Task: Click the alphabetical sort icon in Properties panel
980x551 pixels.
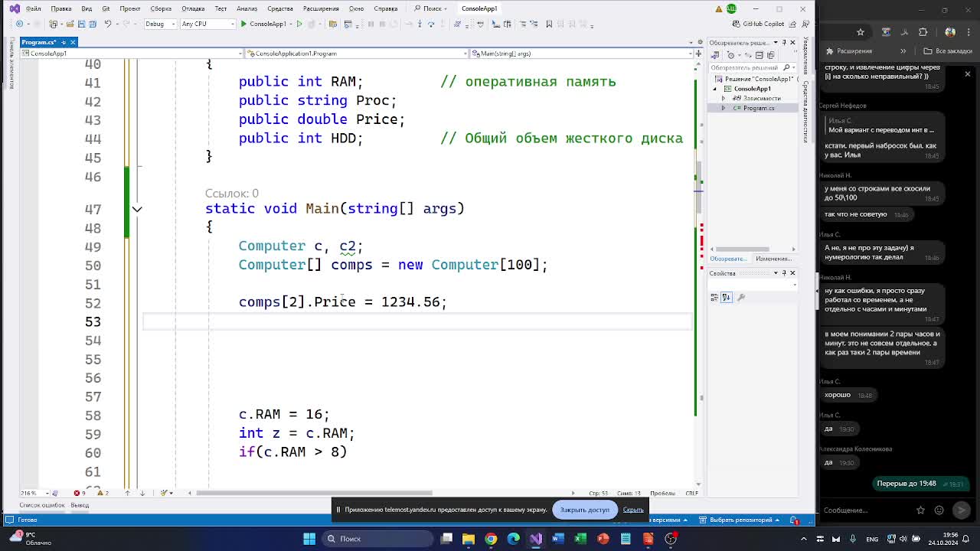Action: point(727,297)
